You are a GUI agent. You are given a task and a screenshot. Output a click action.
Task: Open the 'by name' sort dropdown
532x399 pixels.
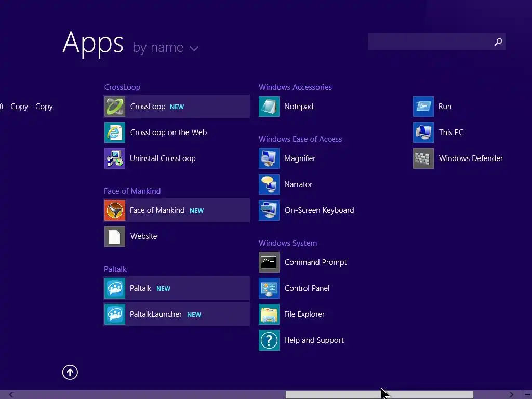coord(166,47)
